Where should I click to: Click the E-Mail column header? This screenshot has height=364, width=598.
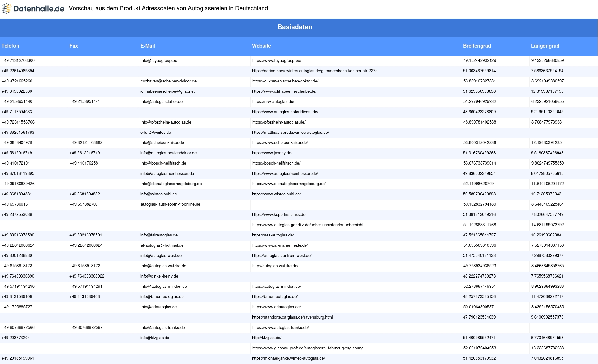pos(148,46)
